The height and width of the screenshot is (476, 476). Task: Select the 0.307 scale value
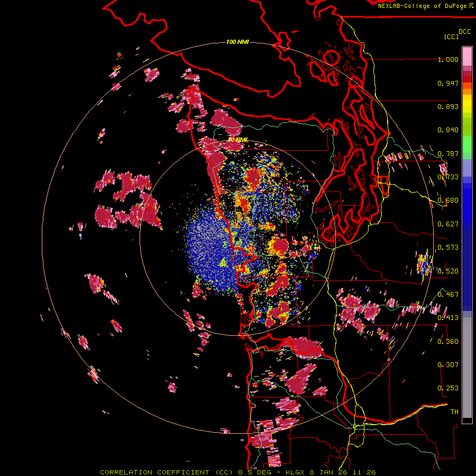pyautogui.click(x=448, y=364)
